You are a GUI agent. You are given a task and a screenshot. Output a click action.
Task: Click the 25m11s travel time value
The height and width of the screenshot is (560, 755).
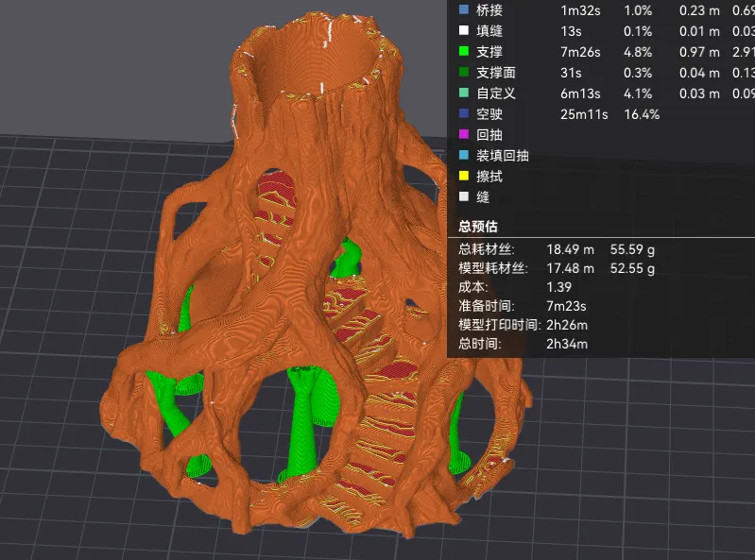point(584,114)
